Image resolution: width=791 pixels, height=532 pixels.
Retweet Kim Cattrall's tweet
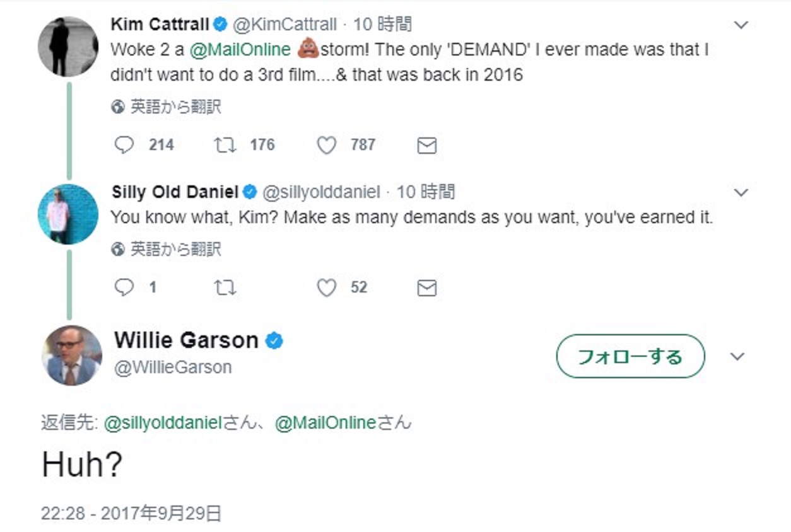tap(225, 146)
